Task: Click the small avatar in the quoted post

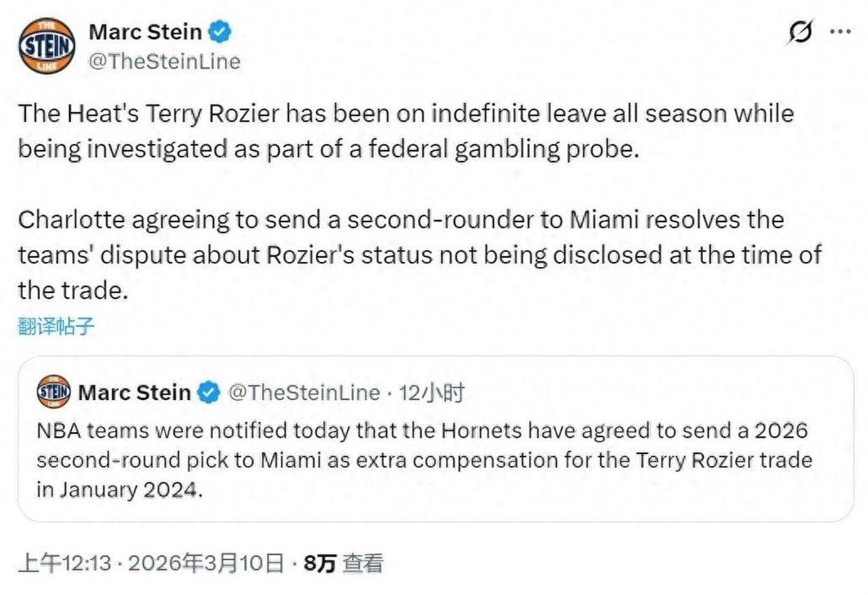Action: coord(53,392)
